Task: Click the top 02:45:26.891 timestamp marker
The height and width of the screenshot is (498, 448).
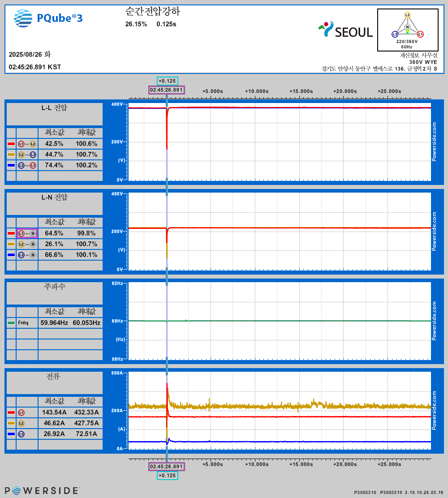Action: pos(166,90)
